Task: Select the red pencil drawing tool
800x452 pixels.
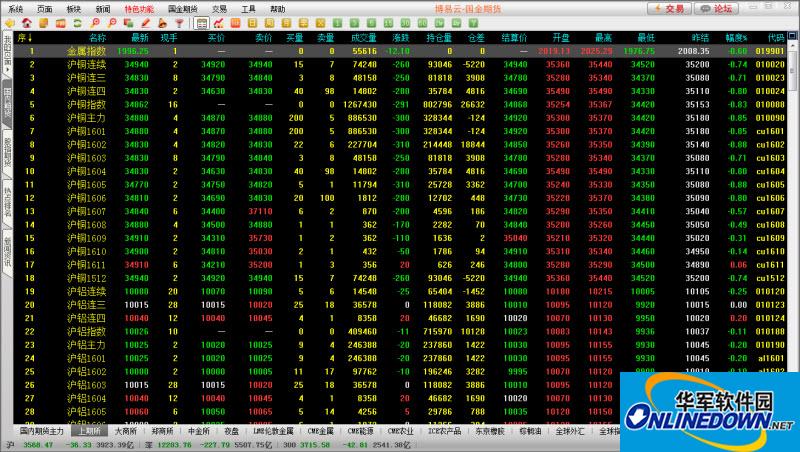Action: tap(145, 23)
